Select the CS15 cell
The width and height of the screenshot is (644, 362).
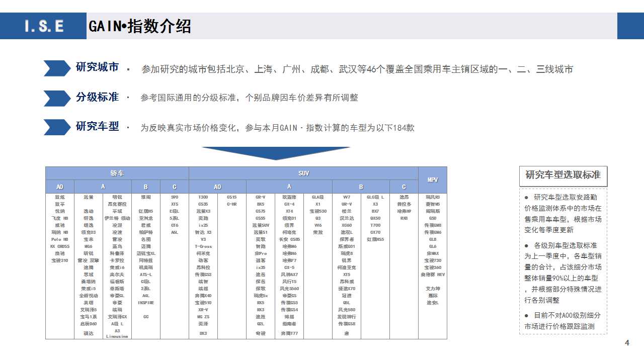[232, 198]
